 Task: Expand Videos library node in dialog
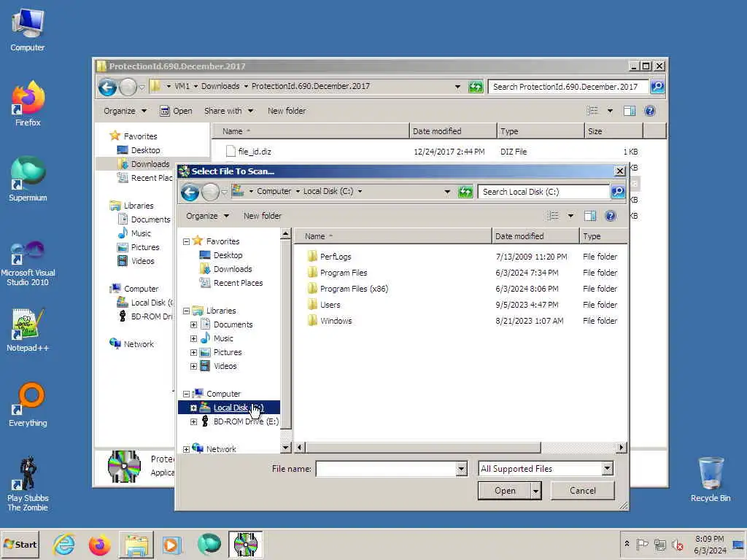pos(193,367)
